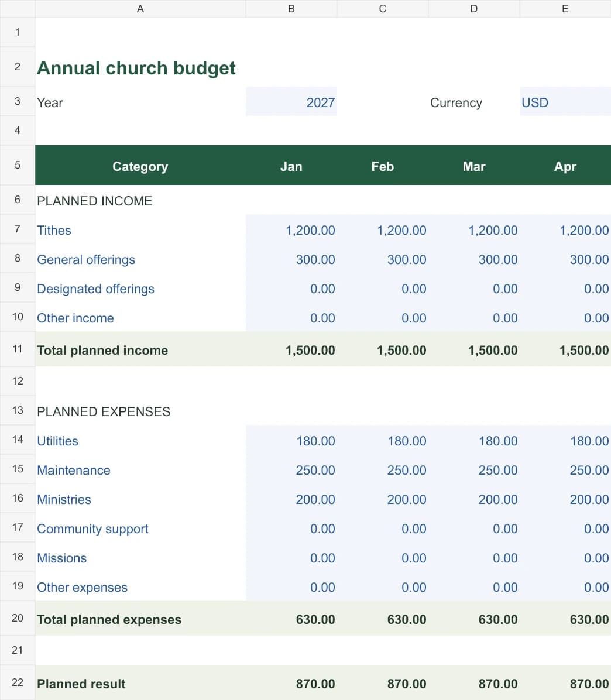Viewport: 611px width, 700px height.
Task: Select the 'Other expenses' category cell
Action: [140, 586]
